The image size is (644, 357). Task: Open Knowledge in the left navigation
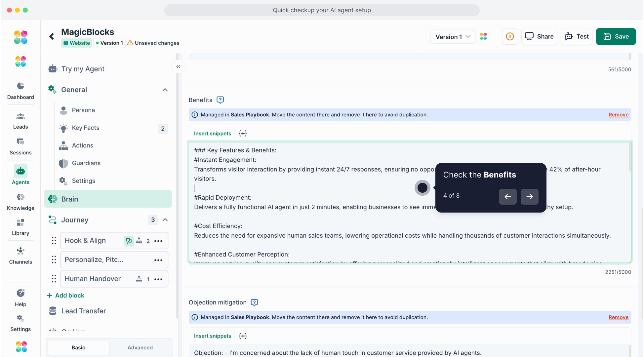20,202
